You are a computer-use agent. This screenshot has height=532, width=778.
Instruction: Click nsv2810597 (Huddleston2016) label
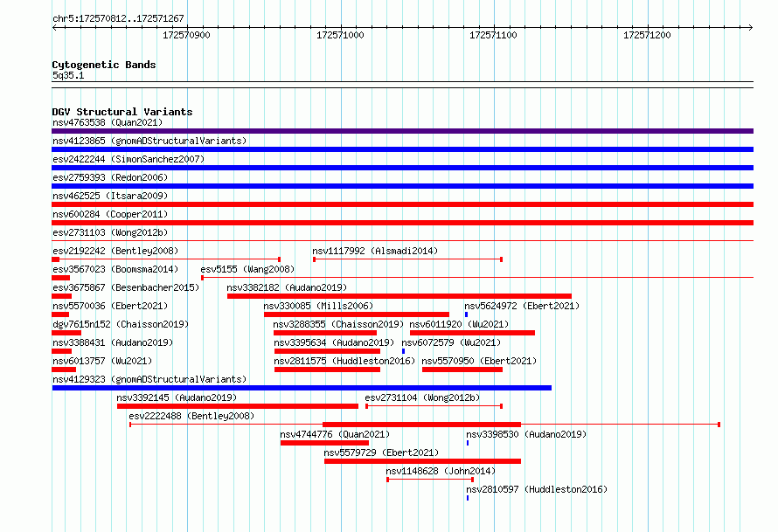tap(537, 489)
